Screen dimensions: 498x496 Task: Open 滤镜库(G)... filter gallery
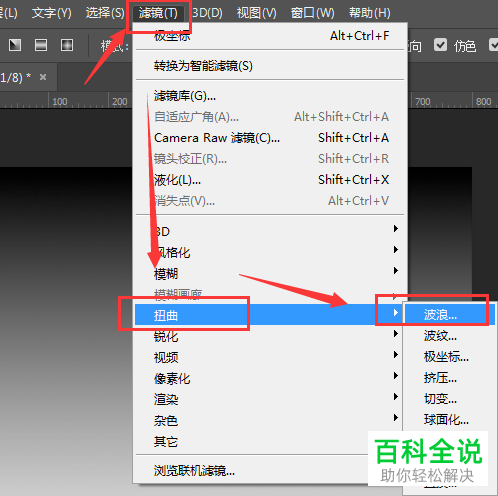click(x=270, y=96)
